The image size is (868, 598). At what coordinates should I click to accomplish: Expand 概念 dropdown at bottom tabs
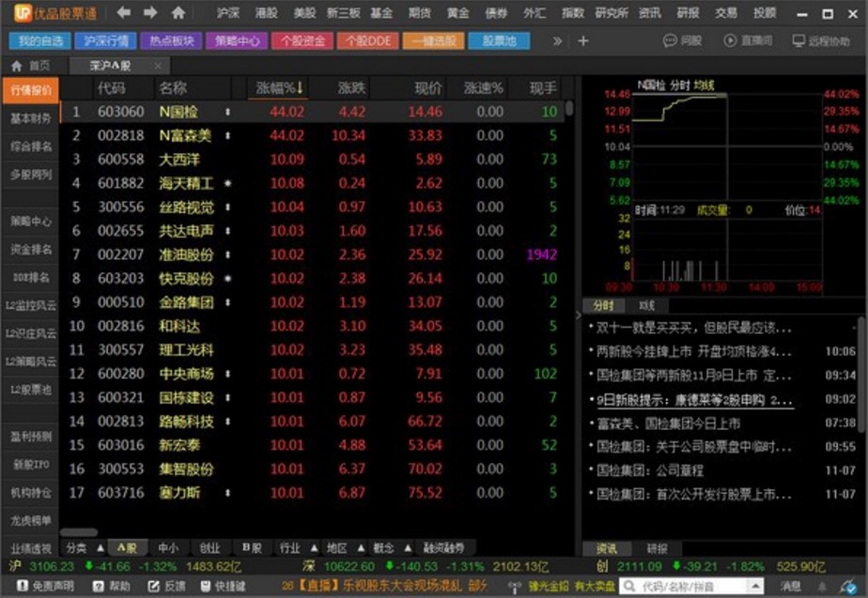[408, 548]
